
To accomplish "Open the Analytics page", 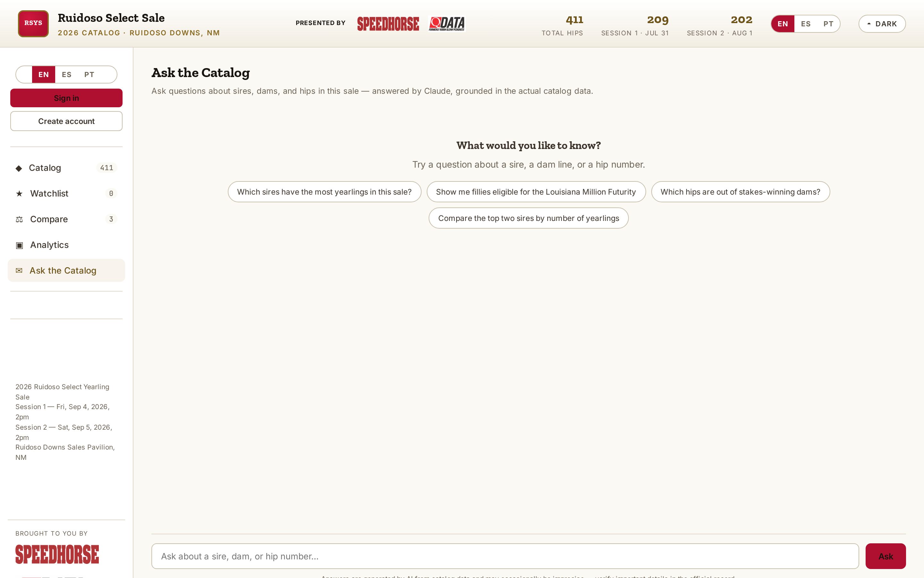I will 66,245.
